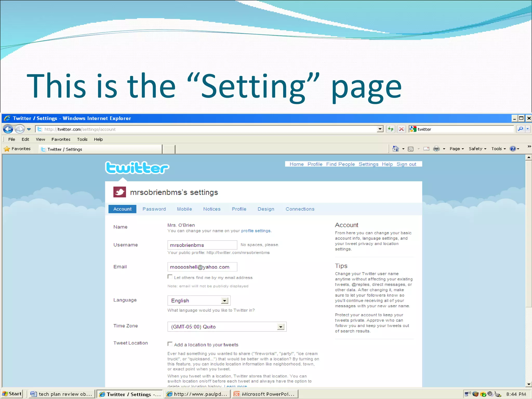Image resolution: width=532 pixels, height=399 pixels.
Task: Open the Page command bar menu
Action: pos(456,149)
